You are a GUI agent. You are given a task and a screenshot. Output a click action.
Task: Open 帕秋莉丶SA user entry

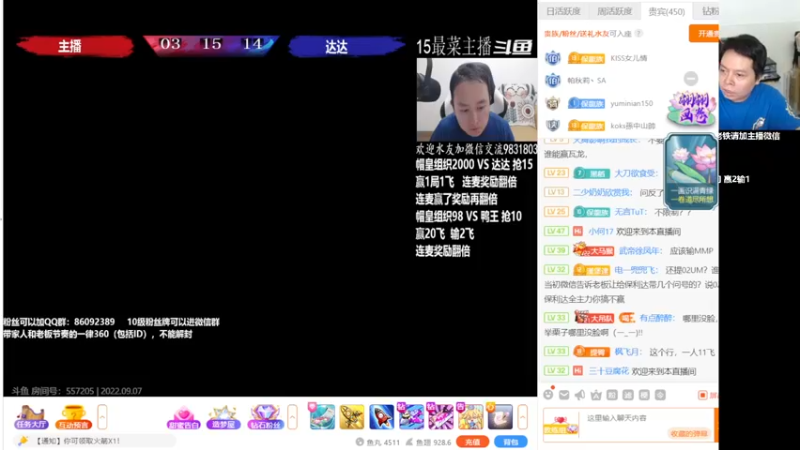tap(587, 81)
